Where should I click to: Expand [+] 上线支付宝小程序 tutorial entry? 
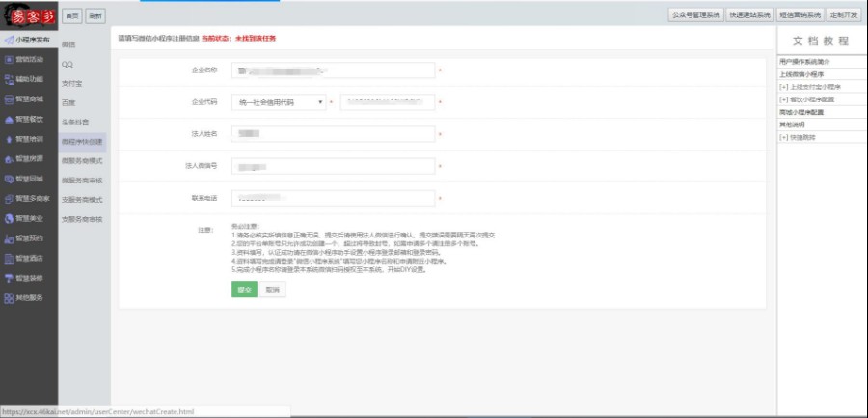pos(810,87)
